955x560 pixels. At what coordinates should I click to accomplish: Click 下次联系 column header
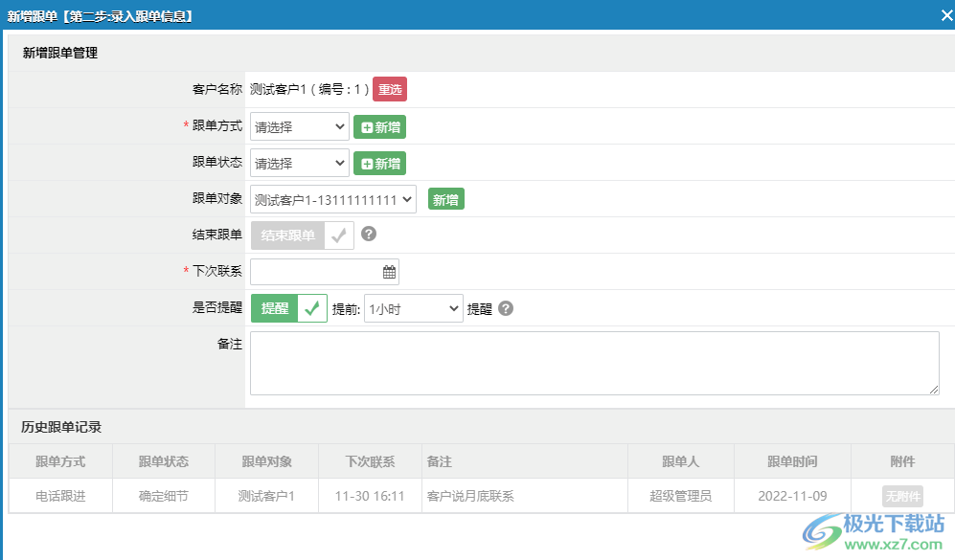(x=371, y=461)
